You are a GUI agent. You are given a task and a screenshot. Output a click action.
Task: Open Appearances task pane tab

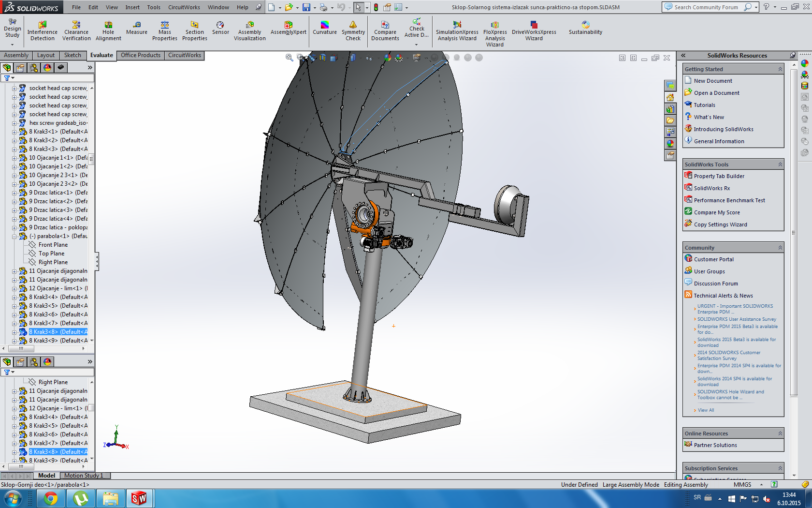[670, 144]
